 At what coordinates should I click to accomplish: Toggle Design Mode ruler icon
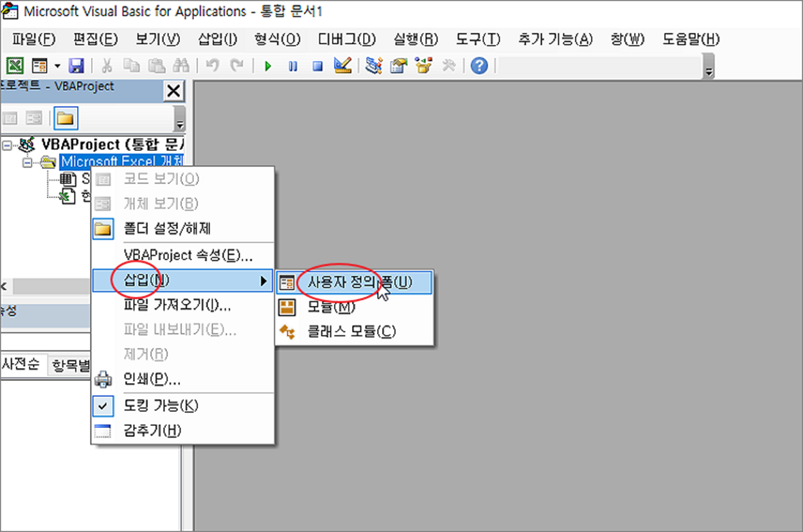pyautogui.click(x=342, y=66)
